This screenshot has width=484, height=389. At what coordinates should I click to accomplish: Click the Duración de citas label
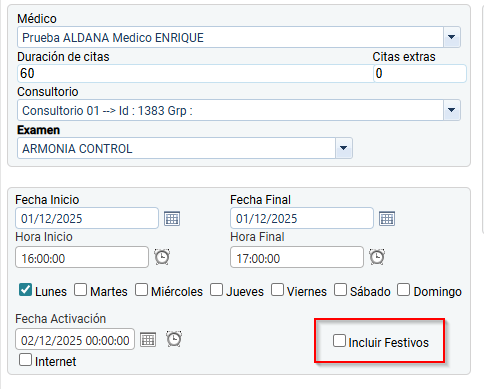pos(63,57)
